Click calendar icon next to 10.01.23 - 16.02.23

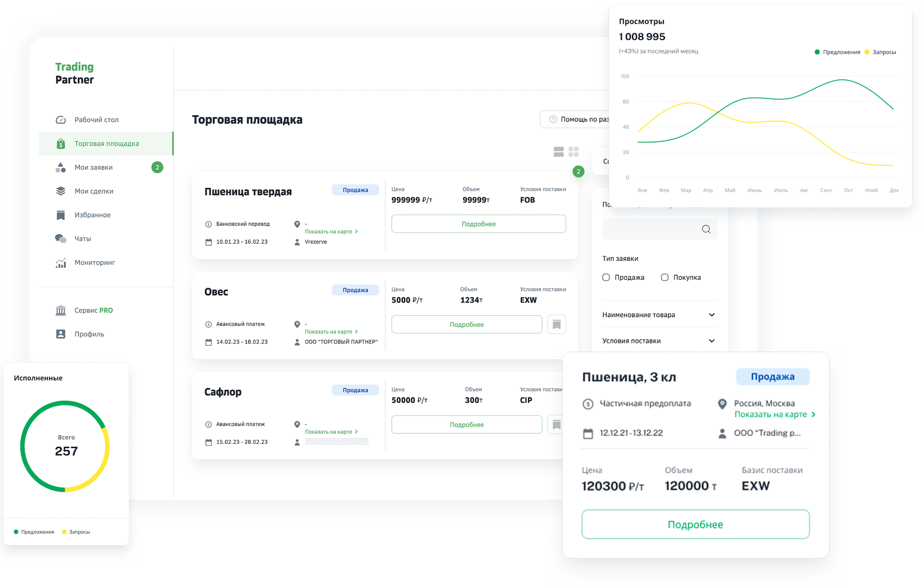click(x=209, y=242)
